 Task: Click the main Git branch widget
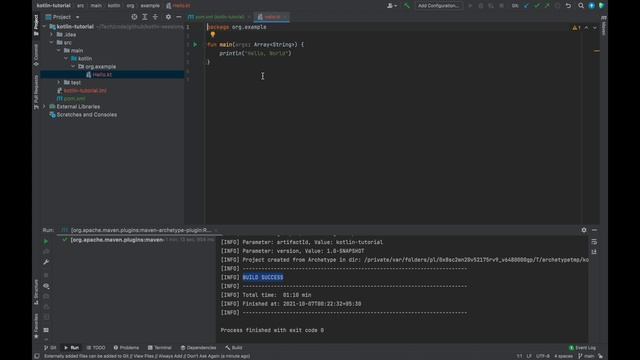[586, 356]
